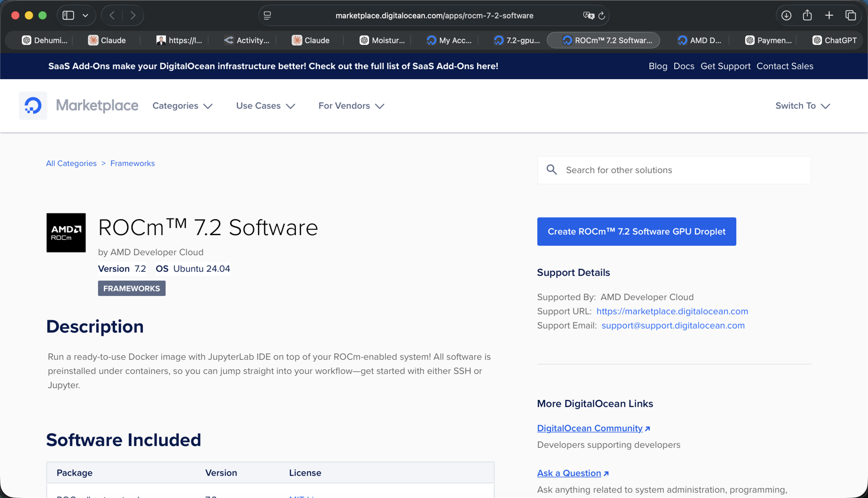Click the Get Support link
The height and width of the screenshot is (498, 868).
725,66
